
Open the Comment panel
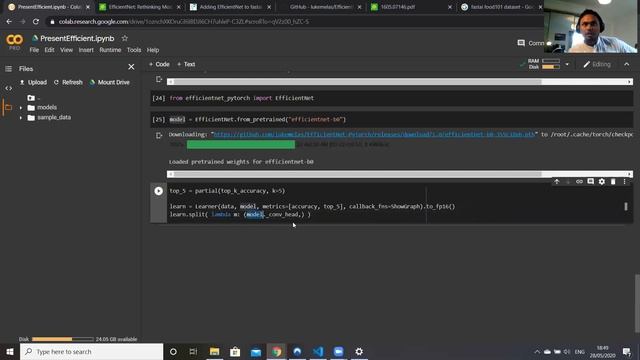[531, 43]
